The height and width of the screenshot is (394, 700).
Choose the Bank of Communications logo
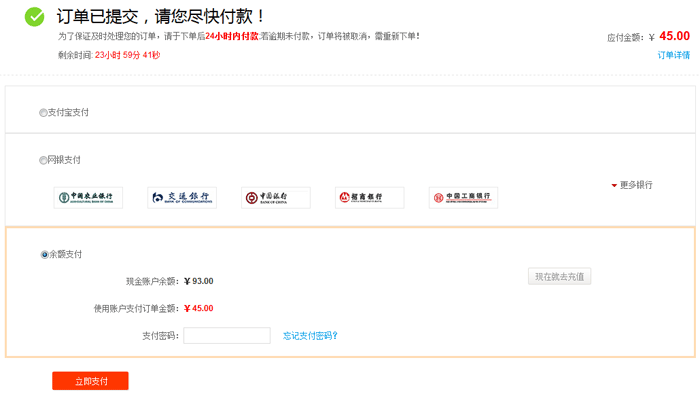[182, 198]
